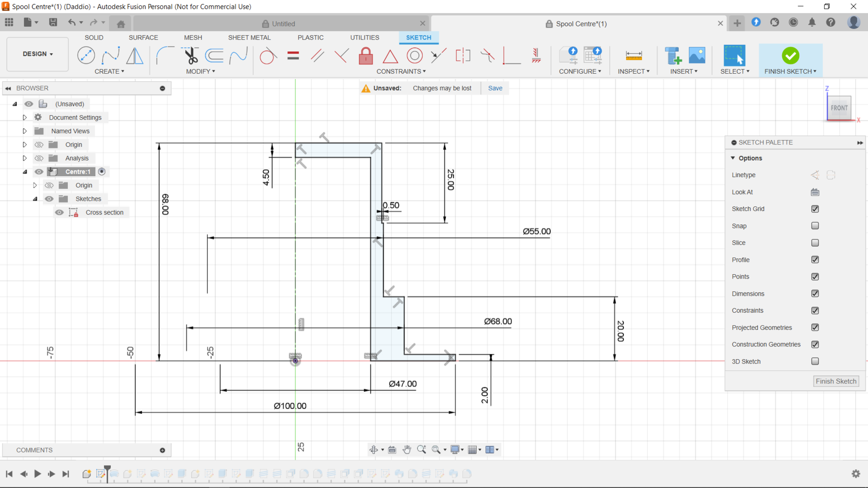Image resolution: width=868 pixels, height=488 pixels.
Task: Apply the Midpoint triangle constraint
Action: point(390,56)
